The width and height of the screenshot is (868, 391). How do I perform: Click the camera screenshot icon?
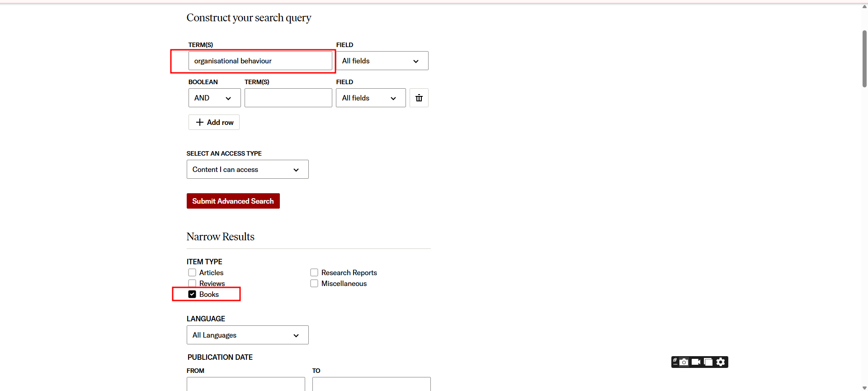(684, 362)
